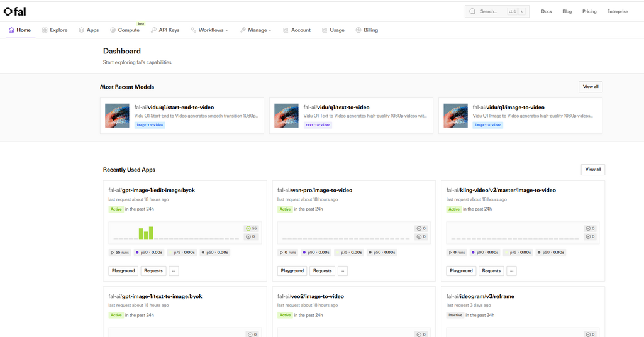Click thumbnail of start-end-to-video model
The height and width of the screenshot is (337, 644).
pos(117,116)
